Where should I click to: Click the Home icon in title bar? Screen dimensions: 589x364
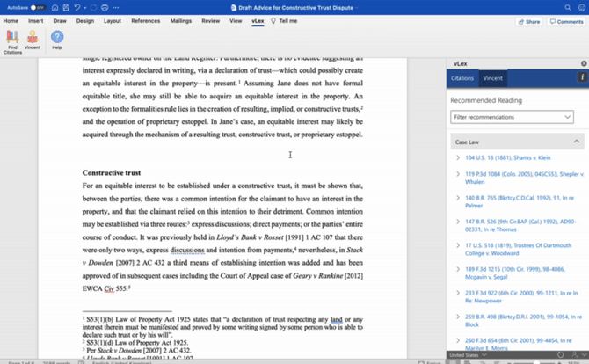pyautogui.click(x=55, y=8)
